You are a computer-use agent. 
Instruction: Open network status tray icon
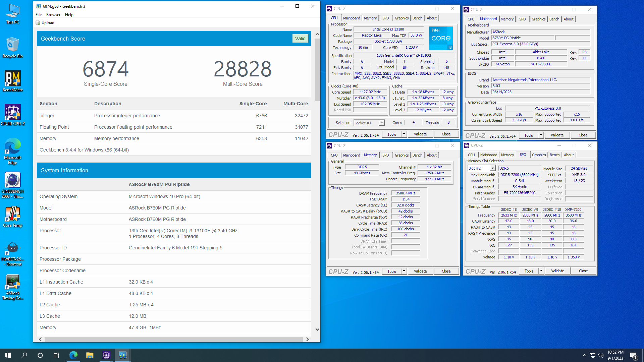[593, 355]
